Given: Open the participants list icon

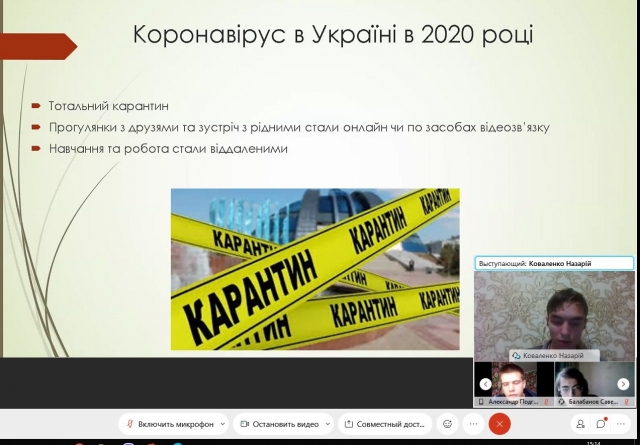Looking at the screenshot, I should point(580,424).
